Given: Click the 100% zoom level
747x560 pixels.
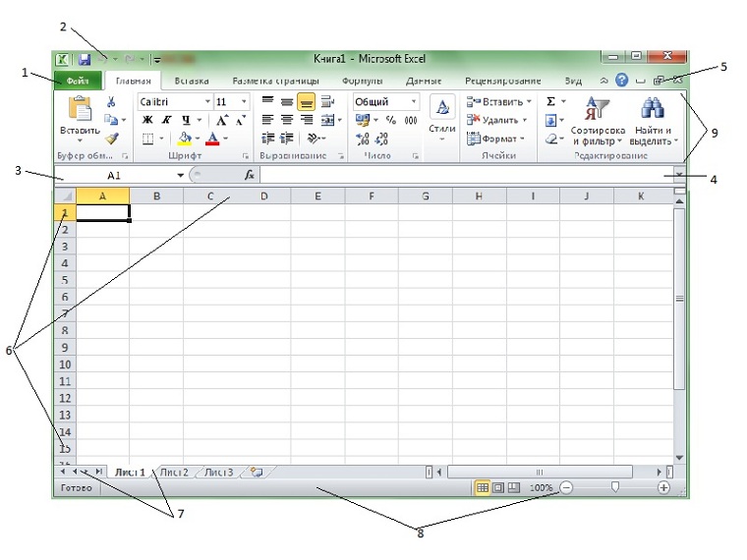Looking at the screenshot, I should point(541,487).
